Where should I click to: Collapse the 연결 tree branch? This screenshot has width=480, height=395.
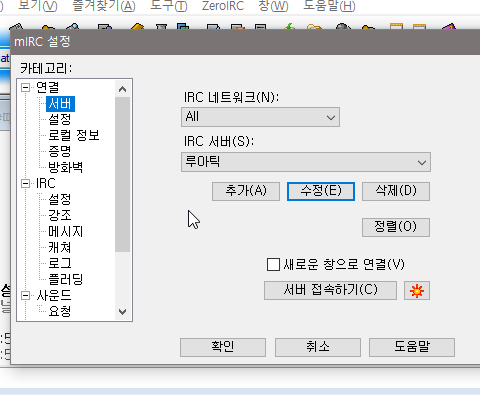pos(25,88)
